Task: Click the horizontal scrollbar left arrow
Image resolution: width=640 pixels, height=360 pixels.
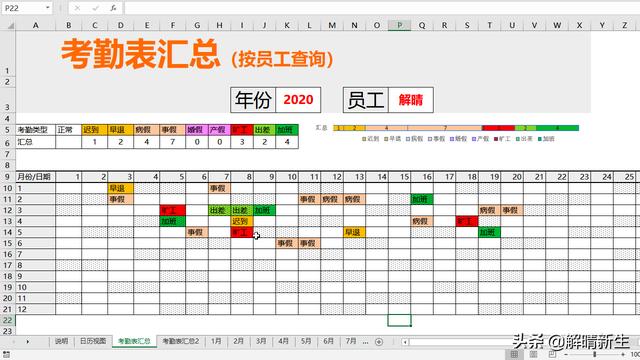Action: [x=405, y=342]
